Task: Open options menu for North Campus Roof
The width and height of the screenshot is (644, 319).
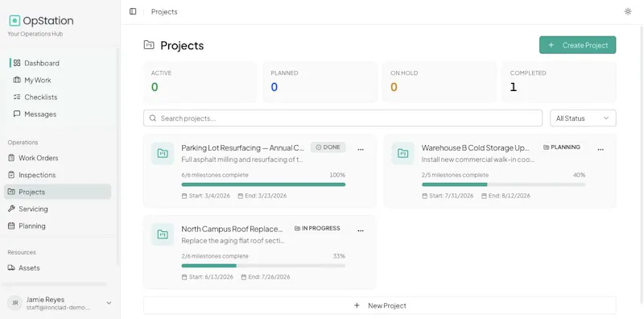Action: [361, 231]
